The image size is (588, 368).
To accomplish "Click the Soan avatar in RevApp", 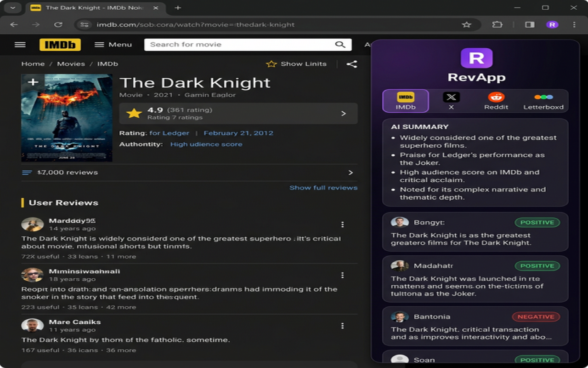I will (x=400, y=359).
